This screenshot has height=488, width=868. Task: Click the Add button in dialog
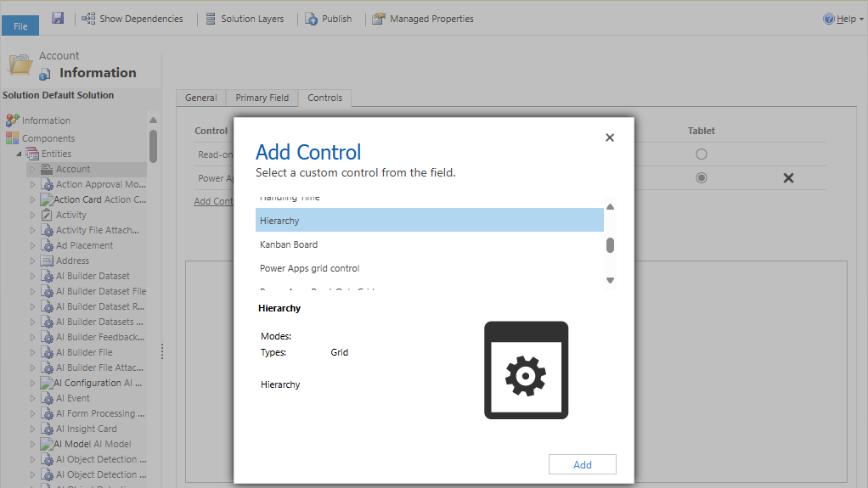coord(582,464)
